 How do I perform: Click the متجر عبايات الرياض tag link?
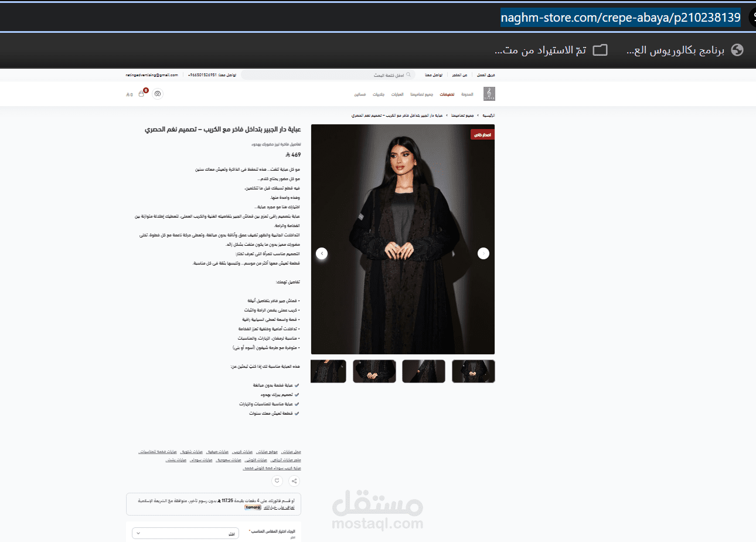[x=286, y=460]
